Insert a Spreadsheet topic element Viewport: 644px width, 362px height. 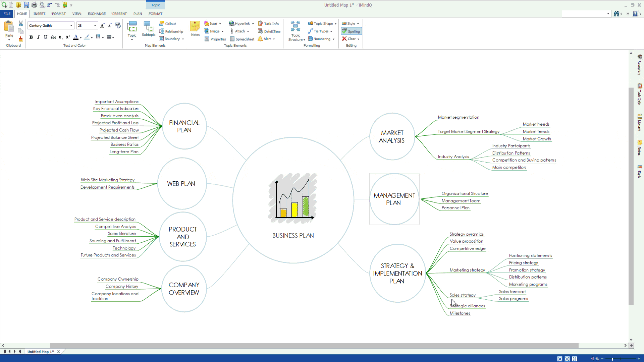242,39
